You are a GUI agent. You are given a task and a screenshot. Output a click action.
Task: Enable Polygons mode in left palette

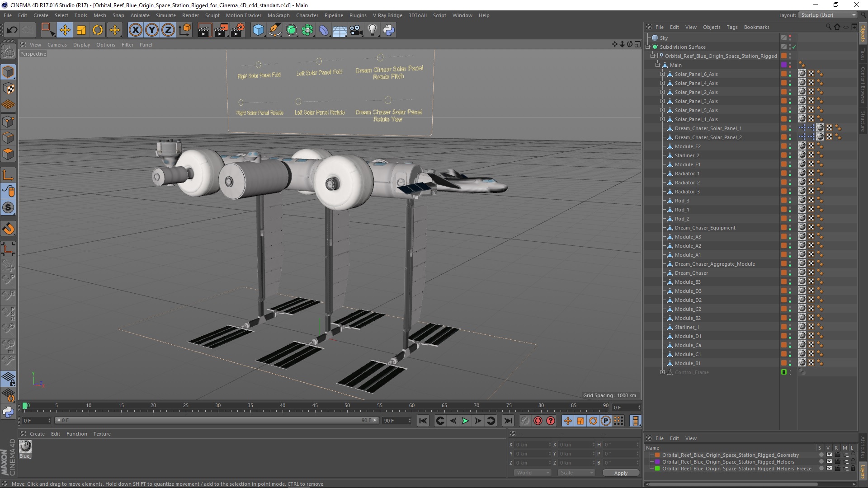[8, 154]
